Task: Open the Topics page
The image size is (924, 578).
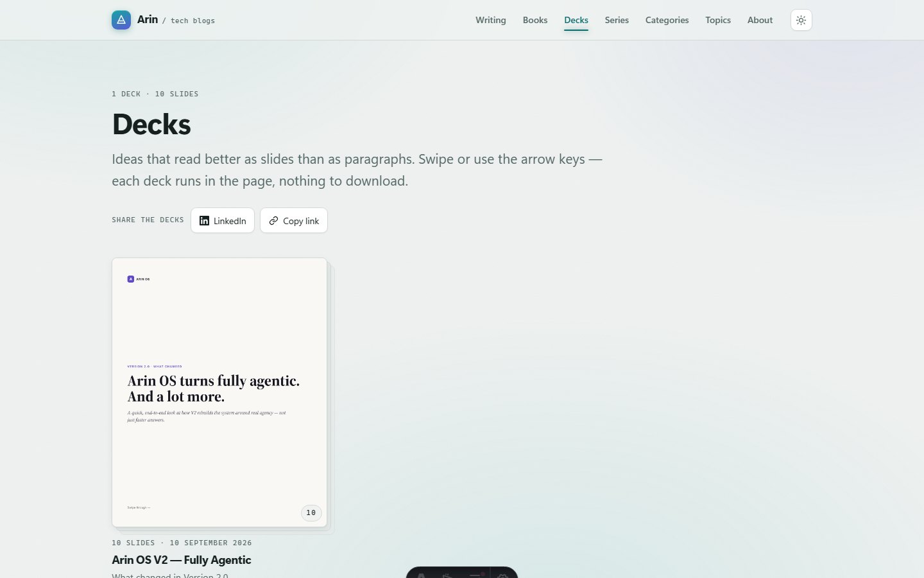Action: click(x=718, y=20)
